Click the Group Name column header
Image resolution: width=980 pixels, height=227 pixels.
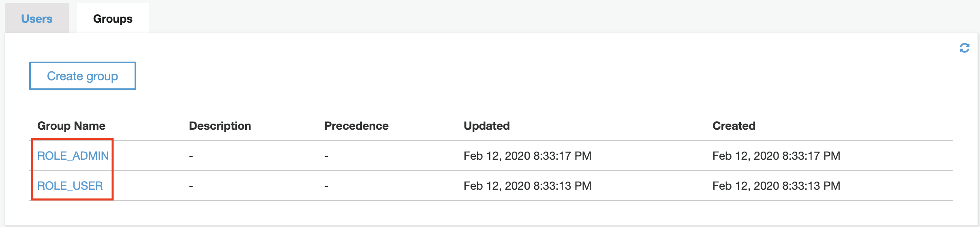71,126
